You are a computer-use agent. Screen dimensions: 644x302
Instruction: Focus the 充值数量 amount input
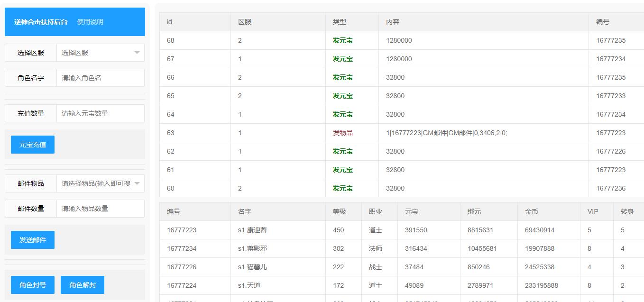[100, 113]
